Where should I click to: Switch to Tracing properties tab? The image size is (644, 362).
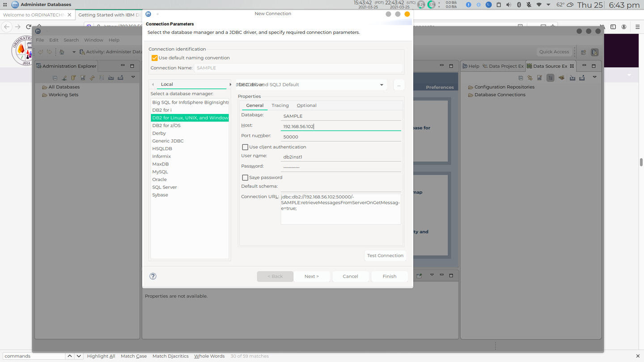pyautogui.click(x=280, y=105)
